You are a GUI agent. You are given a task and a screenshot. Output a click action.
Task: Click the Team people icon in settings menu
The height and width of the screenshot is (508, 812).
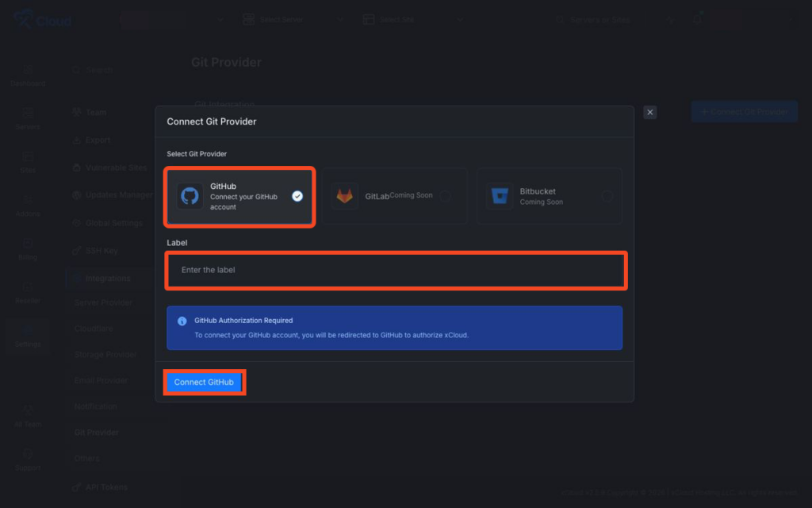pyautogui.click(x=77, y=112)
